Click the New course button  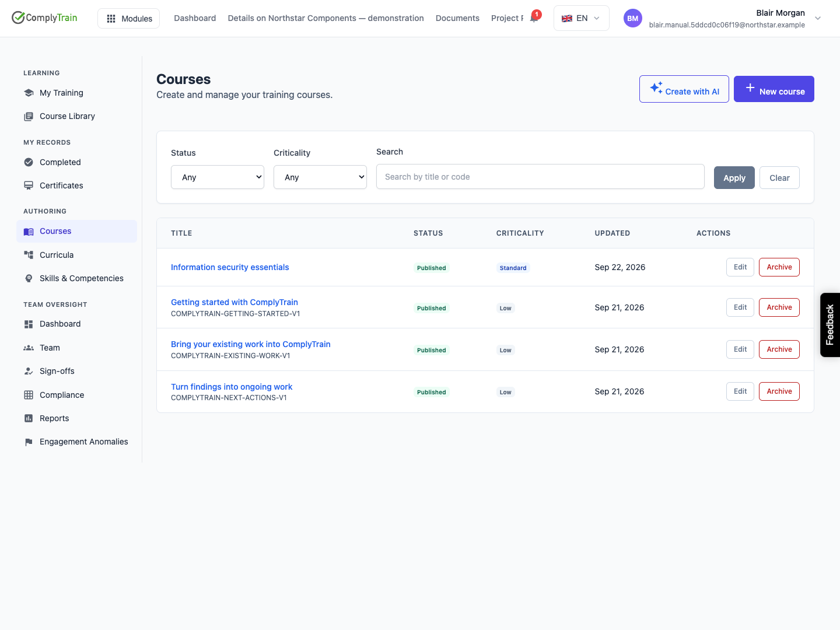(774, 89)
